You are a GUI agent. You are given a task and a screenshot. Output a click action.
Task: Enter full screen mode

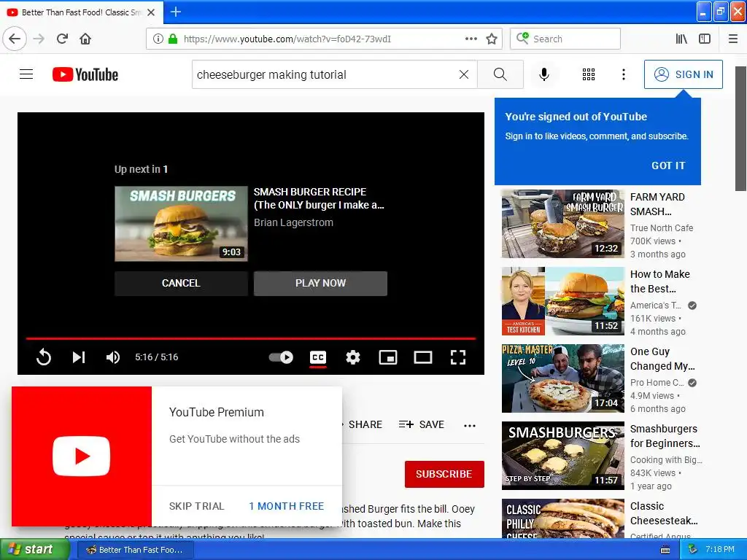click(x=458, y=357)
